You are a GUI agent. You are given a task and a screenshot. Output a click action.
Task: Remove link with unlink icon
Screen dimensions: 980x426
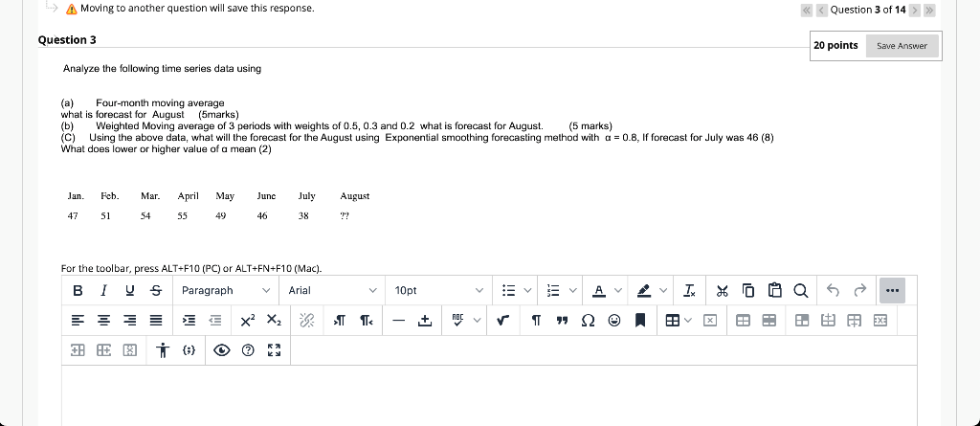tap(306, 321)
